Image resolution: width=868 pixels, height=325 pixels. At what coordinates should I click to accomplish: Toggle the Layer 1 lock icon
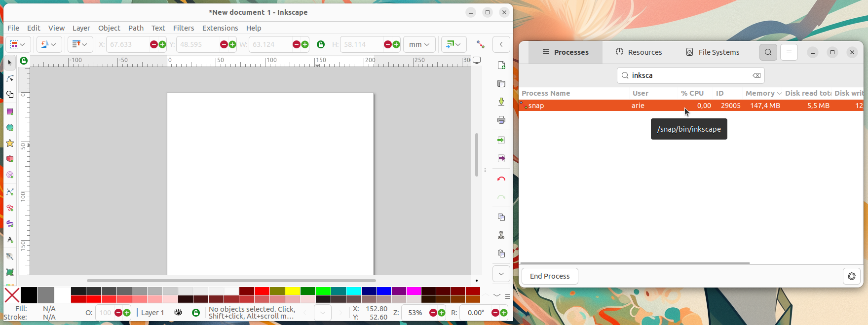[196, 313]
